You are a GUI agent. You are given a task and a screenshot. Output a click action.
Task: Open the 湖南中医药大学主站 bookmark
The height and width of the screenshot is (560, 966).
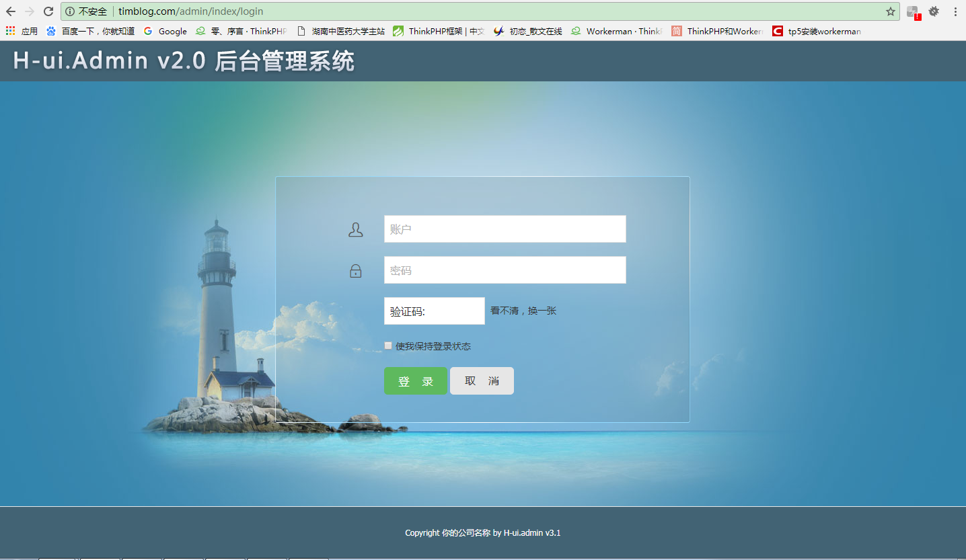pyautogui.click(x=341, y=31)
